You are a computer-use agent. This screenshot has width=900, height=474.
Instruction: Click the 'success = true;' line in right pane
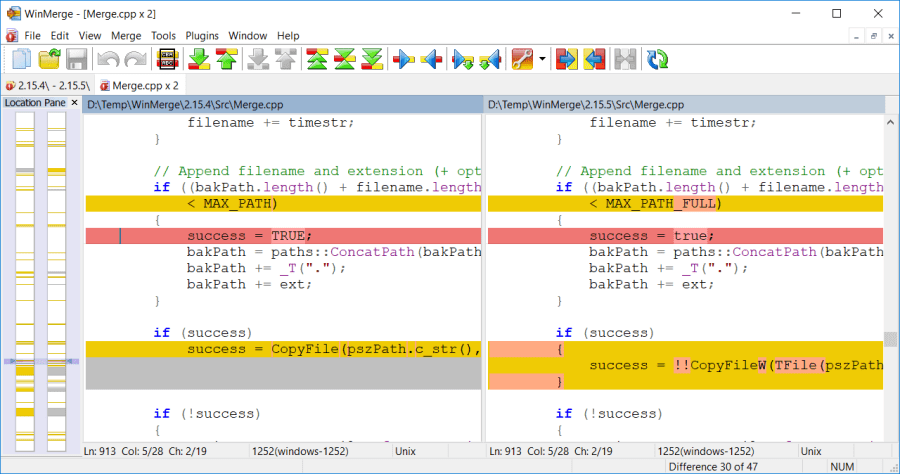point(685,236)
